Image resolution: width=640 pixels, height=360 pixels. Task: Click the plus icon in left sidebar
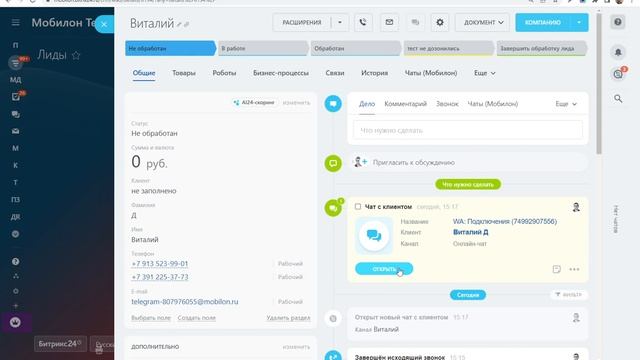coord(16,306)
